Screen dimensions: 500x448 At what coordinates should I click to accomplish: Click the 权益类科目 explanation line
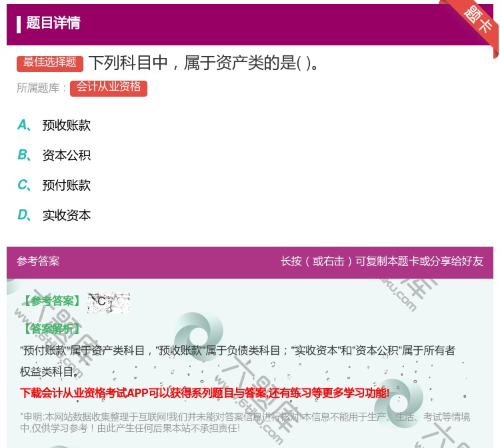point(49,371)
